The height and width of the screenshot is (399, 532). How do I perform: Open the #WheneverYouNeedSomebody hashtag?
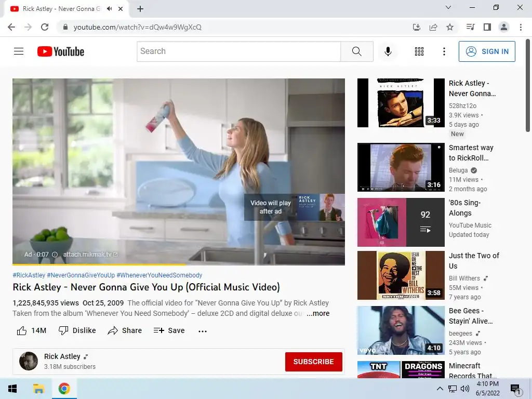coord(159,275)
